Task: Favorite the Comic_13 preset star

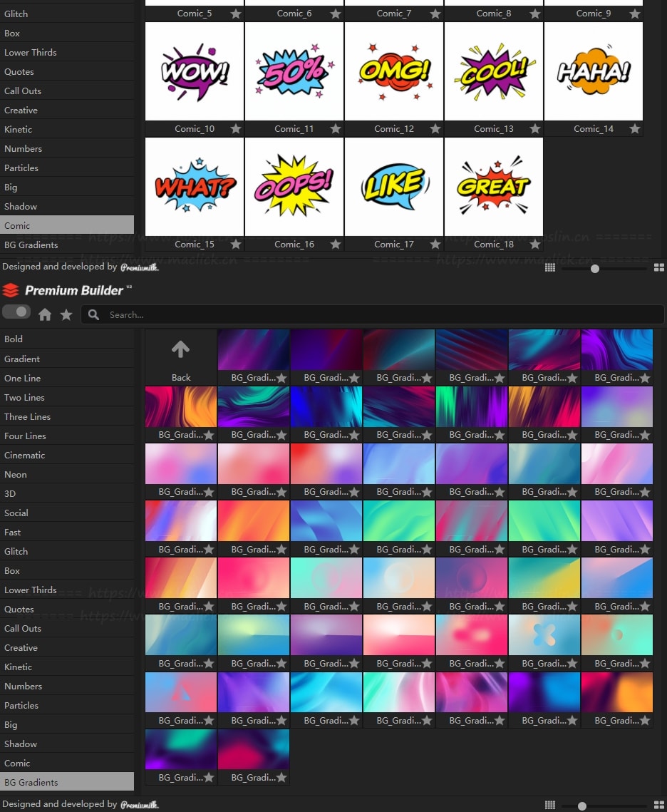Action: coord(535,128)
